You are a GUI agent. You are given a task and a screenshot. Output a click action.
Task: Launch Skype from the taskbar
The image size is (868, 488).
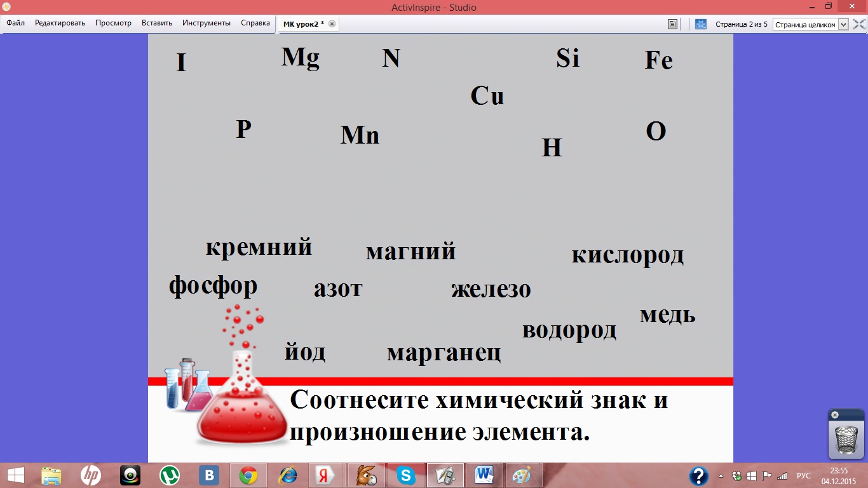point(405,475)
